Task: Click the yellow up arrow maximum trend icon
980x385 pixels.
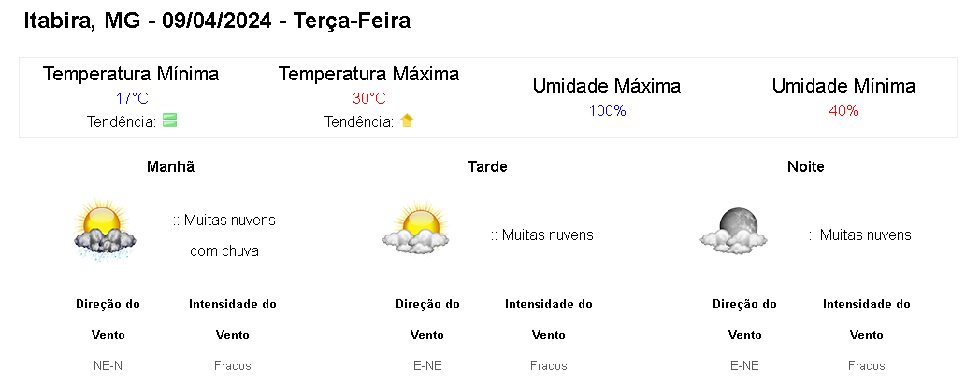Action: [x=407, y=121]
